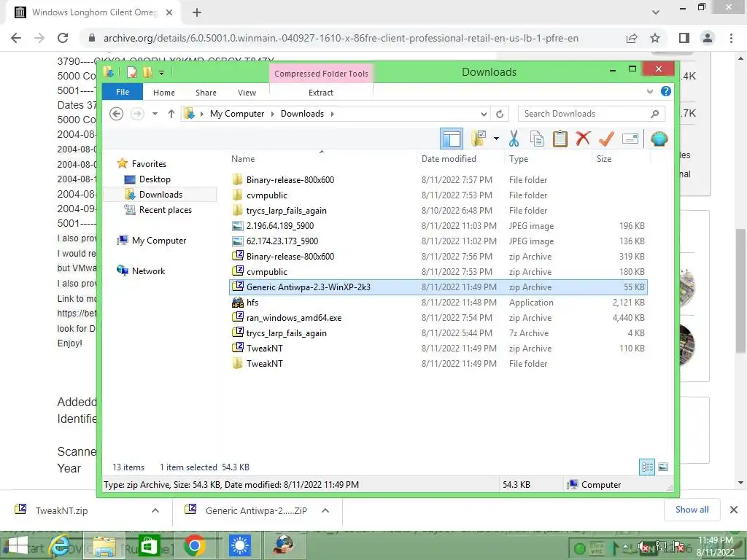Open the recent locations dropdown arrow
The image size is (747, 560).
click(x=155, y=114)
